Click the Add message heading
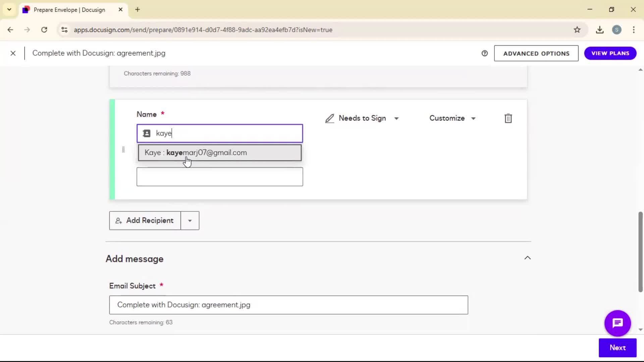Screen dimensions: 644x362 point(135,259)
